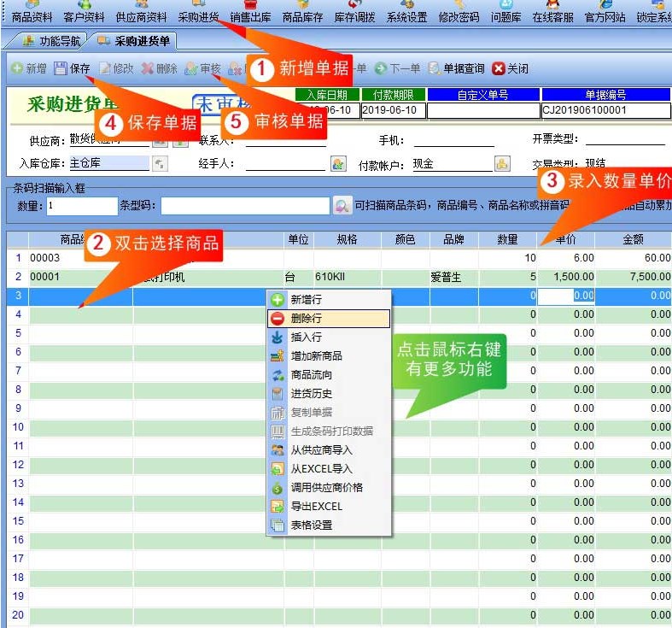This screenshot has width=672, height=628.
Task: Click the red 关闭 (Close) toolbar button
Action: coord(511,68)
